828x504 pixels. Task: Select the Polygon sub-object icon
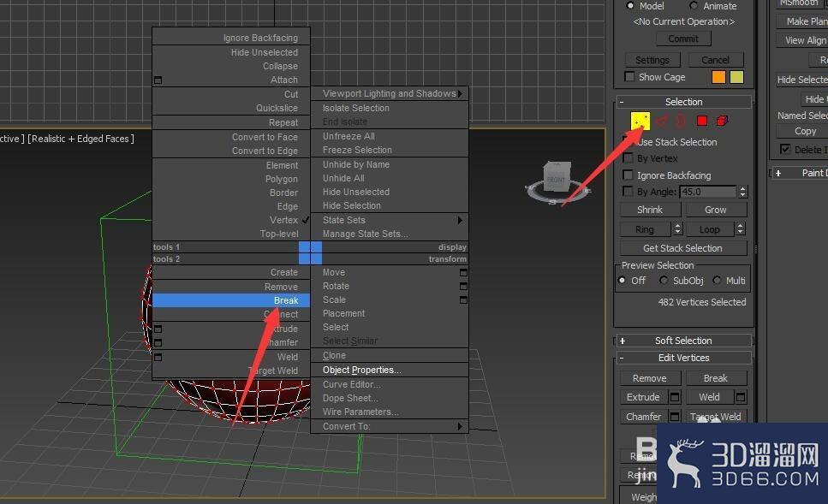click(700, 121)
